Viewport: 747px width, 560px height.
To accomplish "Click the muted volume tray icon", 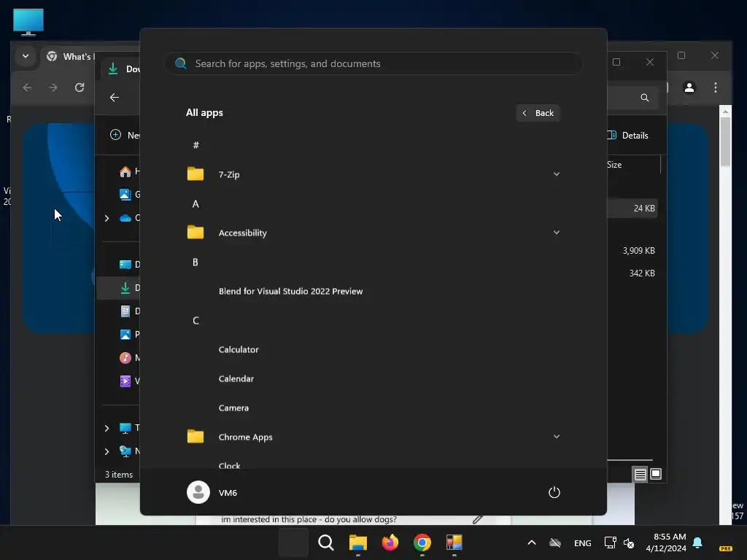I will pyautogui.click(x=629, y=542).
